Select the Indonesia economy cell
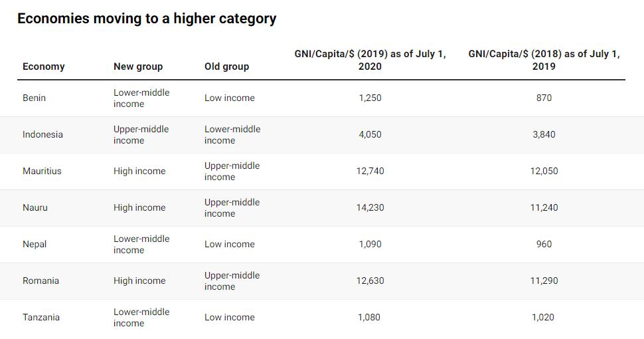 (42, 134)
